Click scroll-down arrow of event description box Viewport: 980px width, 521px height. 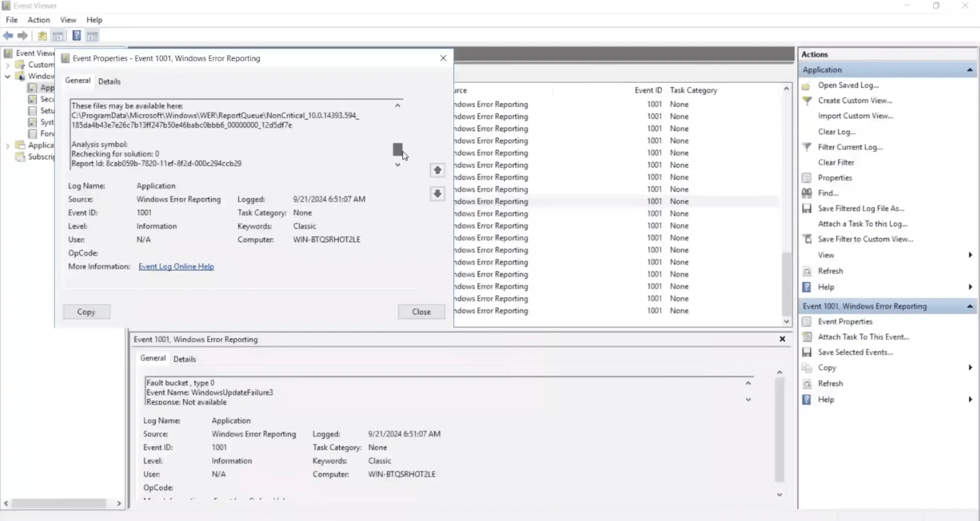[398, 165]
